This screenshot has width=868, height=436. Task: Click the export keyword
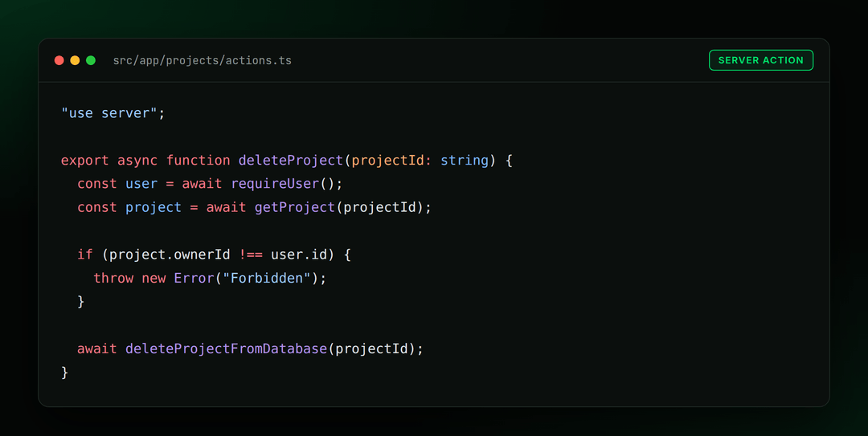pos(84,161)
